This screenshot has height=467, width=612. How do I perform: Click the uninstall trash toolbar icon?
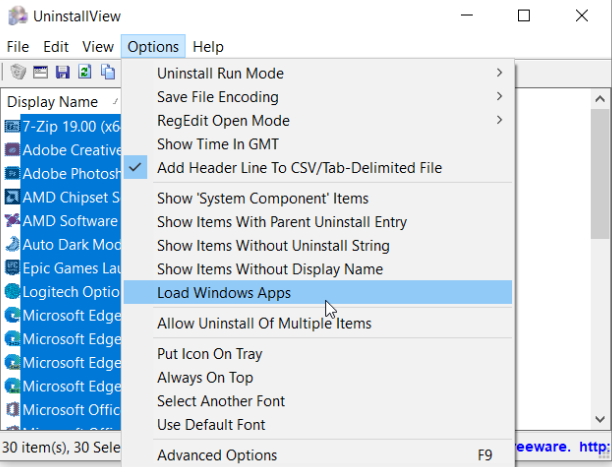click(18, 72)
